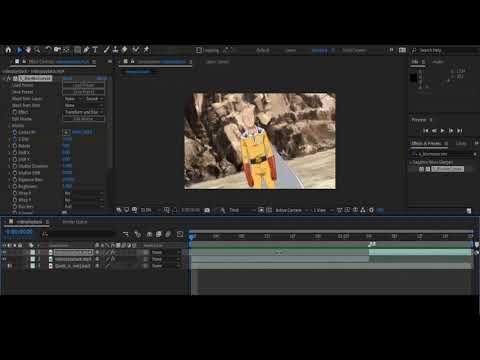
Task: Select the Unified Camera tool
Action: pyautogui.click(x=57, y=50)
